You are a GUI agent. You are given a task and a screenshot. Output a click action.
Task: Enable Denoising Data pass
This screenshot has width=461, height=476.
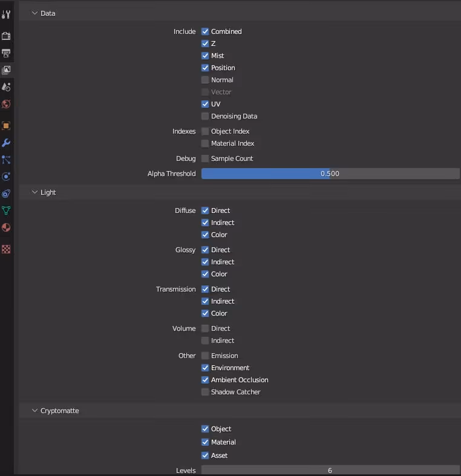pyautogui.click(x=205, y=116)
